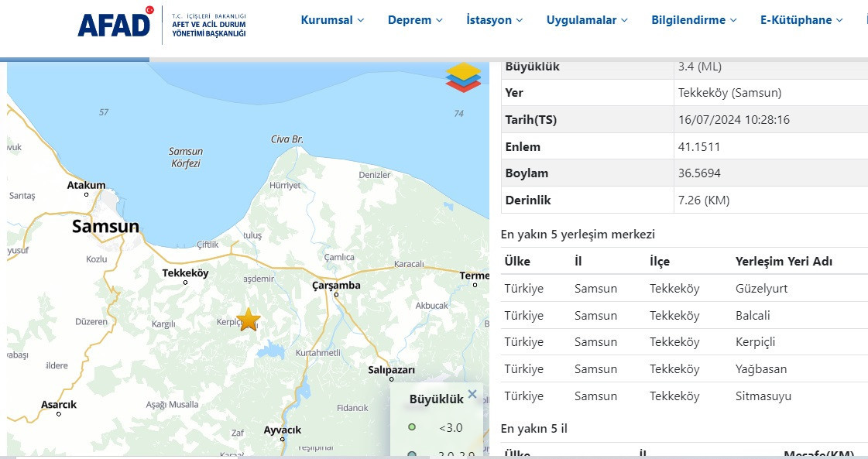The width and height of the screenshot is (868, 459).
Task: Open the E-Kütüphane menu
Action: click(x=801, y=20)
